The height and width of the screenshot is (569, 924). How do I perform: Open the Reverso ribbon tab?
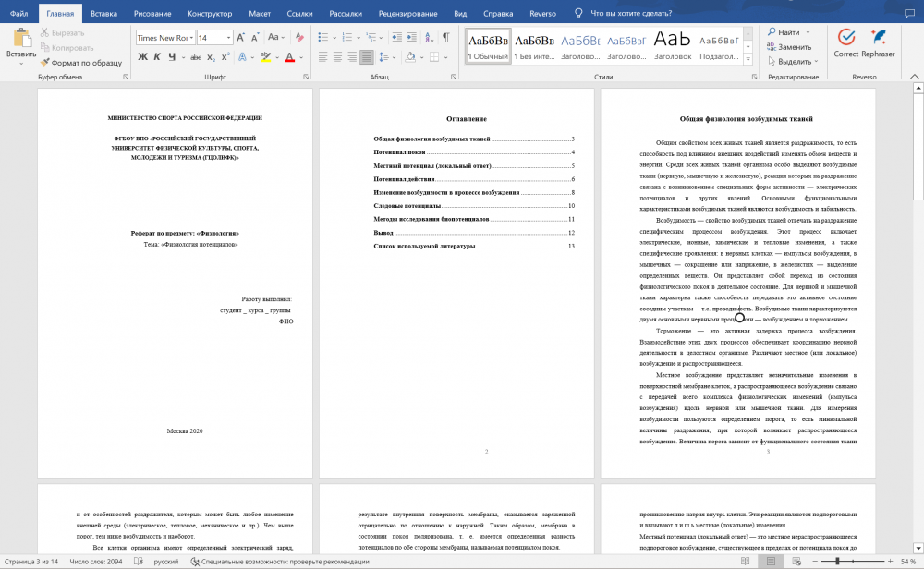click(542, 13)
